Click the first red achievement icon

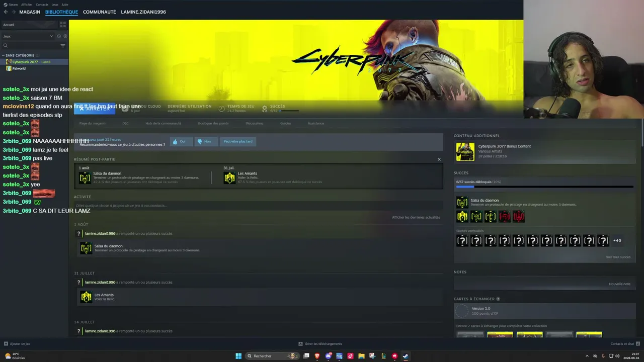[504, 217]
